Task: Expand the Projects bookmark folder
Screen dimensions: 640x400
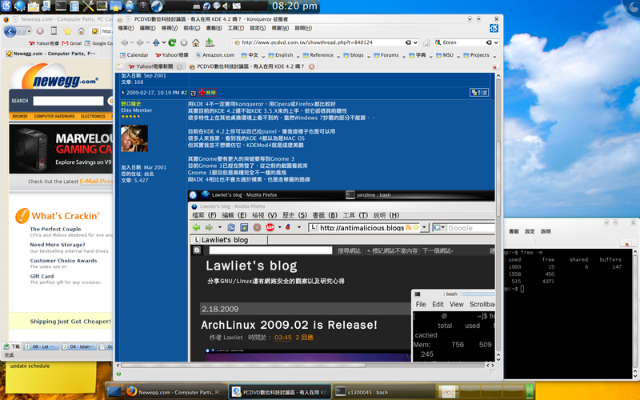Action: pyautogui.click(x=480, y=56)
